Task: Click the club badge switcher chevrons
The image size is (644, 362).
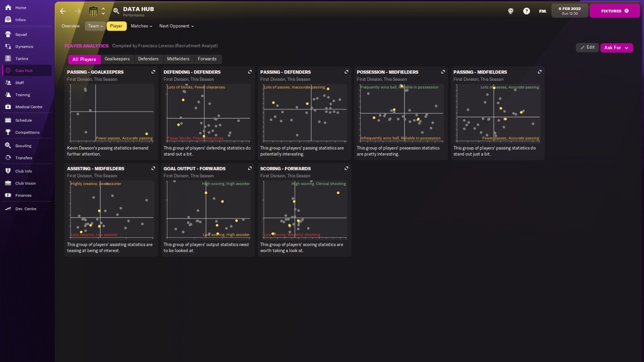Action: (103, 11)
